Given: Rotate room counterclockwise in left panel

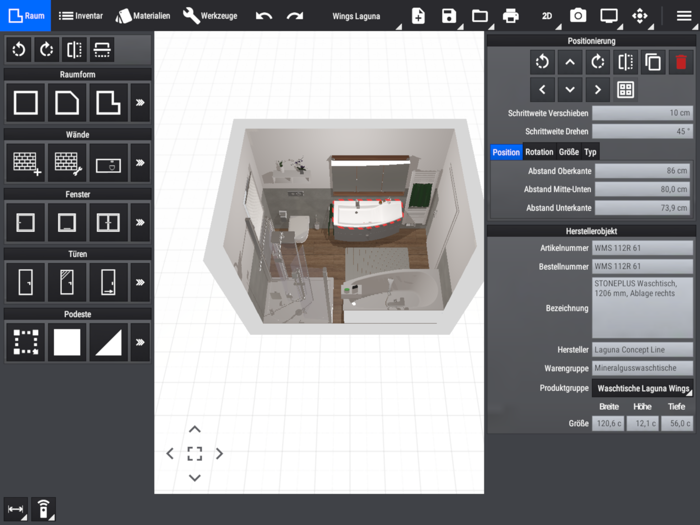Looking at the screenshot, I should tap(19, 50).
